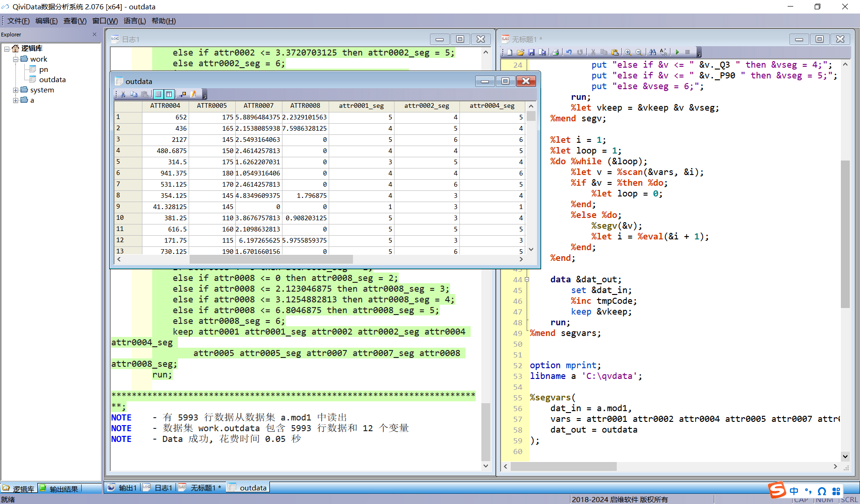Toggle table grid view in outdata toolbar
Image resolution: width=860 pixels, height=504 pixels.
(158, 94)
